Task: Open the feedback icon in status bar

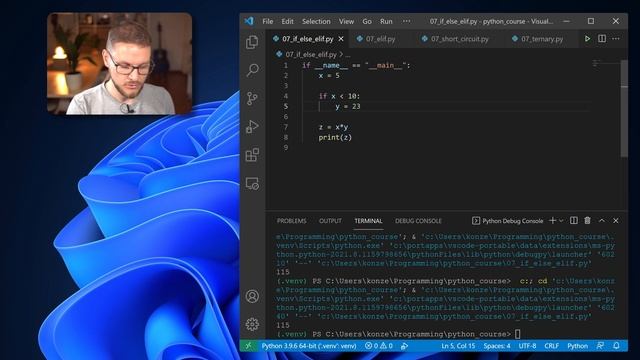Action: (x=600, y=346)
